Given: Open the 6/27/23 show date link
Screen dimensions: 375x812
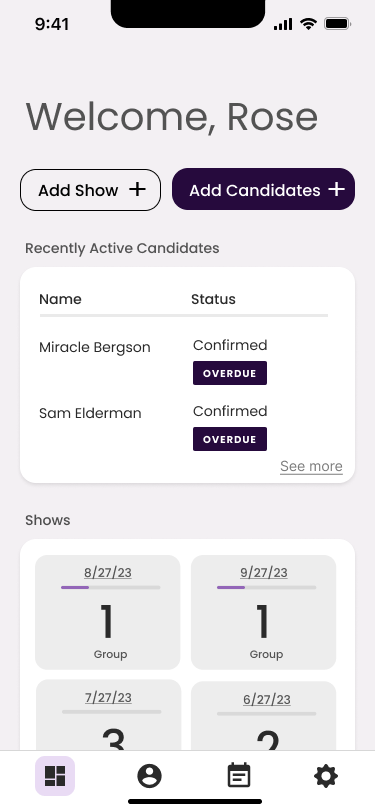Looking at the screenshot, I should (x=267, y=699).
